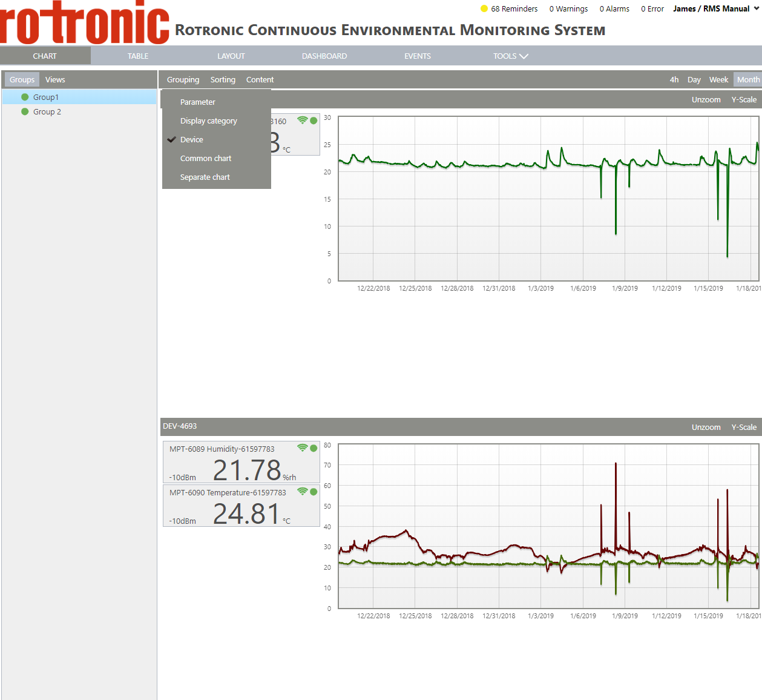This screenshot has width=762, height=700.
Task: Set time range to Week
Action: [718, 79]
